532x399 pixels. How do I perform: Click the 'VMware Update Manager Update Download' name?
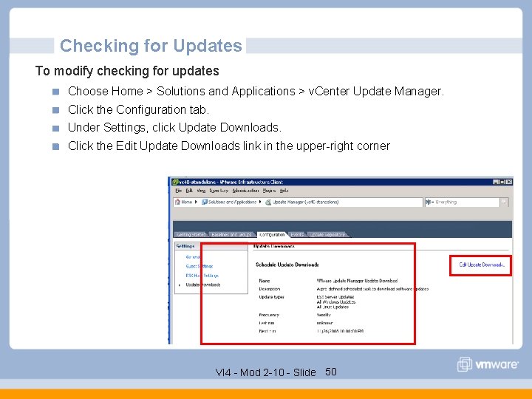[x=357, y=281]
